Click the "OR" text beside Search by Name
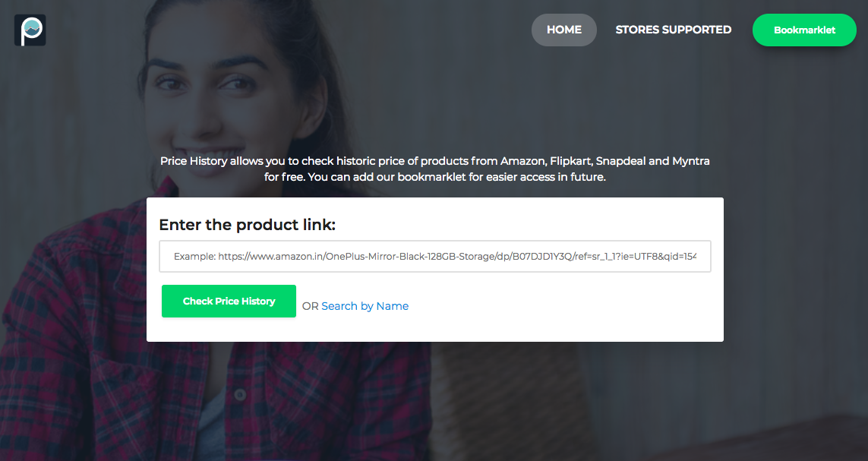The width and height of the screenshot is (868, 461). click(x=310, y=306)
